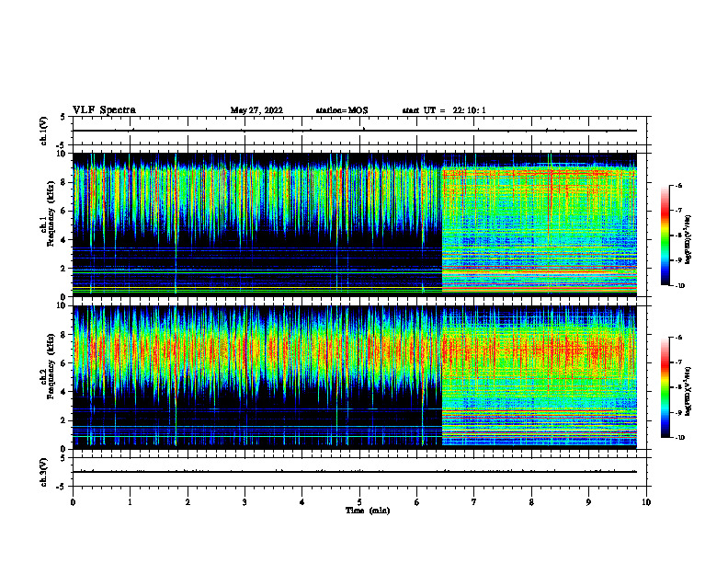
Task: Click the time axis tick label "0"
Action: [73, 502]
